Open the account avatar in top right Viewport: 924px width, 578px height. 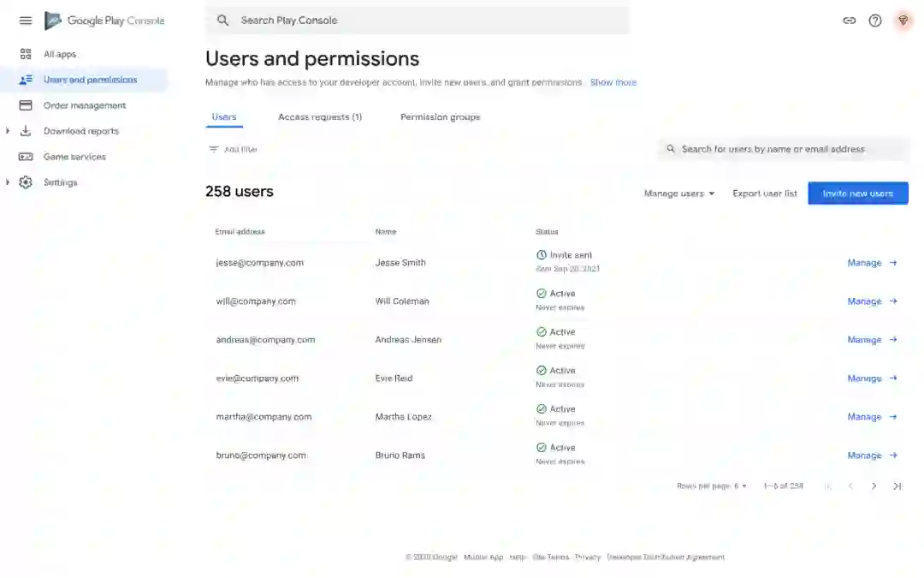903,21
